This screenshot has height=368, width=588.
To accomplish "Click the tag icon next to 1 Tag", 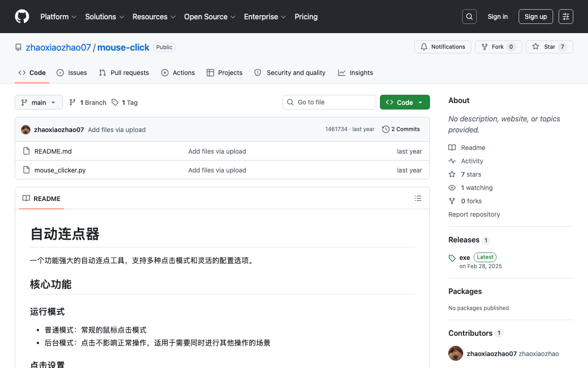I will click(x=115, y=103).
